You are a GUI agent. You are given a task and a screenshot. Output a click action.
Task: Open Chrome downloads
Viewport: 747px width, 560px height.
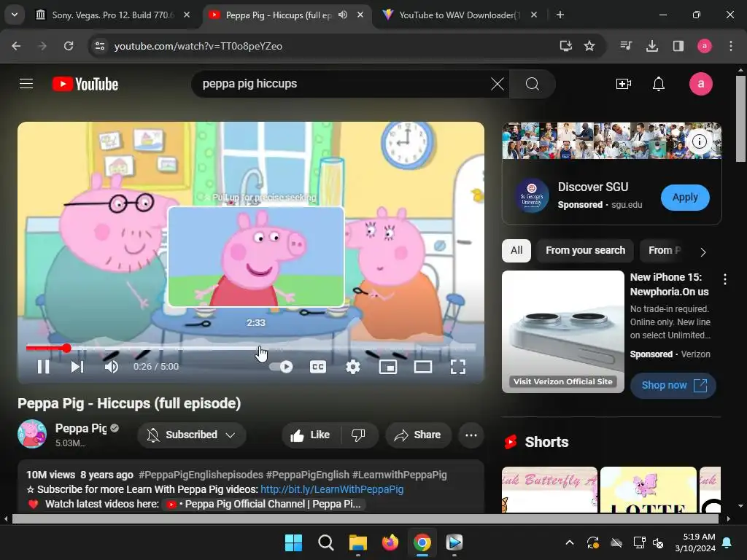tap(651, 46)
